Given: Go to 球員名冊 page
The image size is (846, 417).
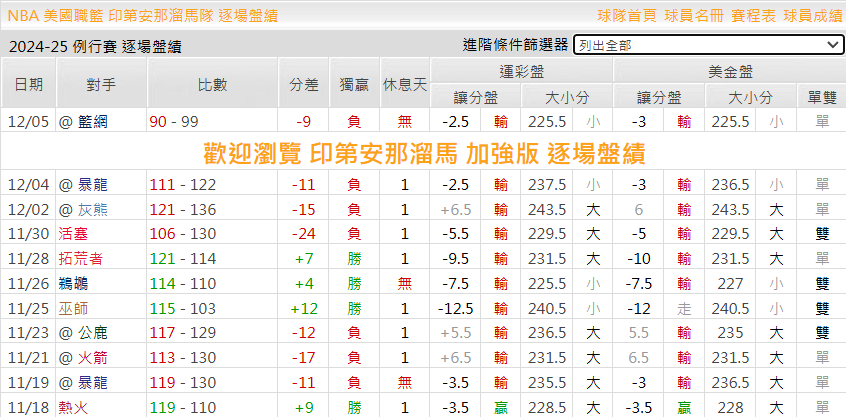Looking at the screenshot, I should pos(694,16).
